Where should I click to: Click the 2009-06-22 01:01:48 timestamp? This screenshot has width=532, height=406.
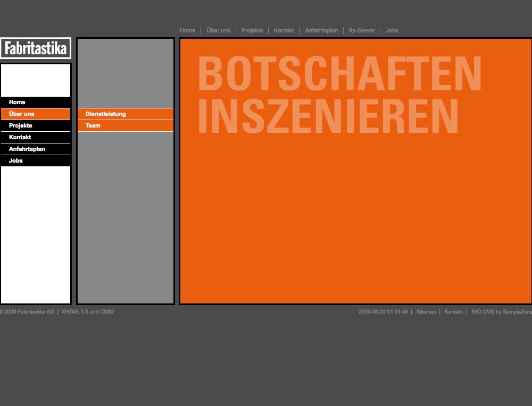(x=383, y=312)
